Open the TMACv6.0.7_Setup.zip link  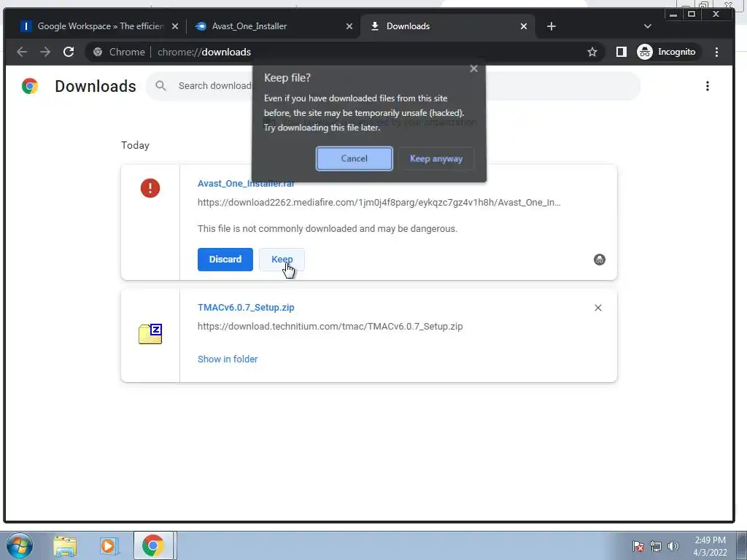point(246,308)
